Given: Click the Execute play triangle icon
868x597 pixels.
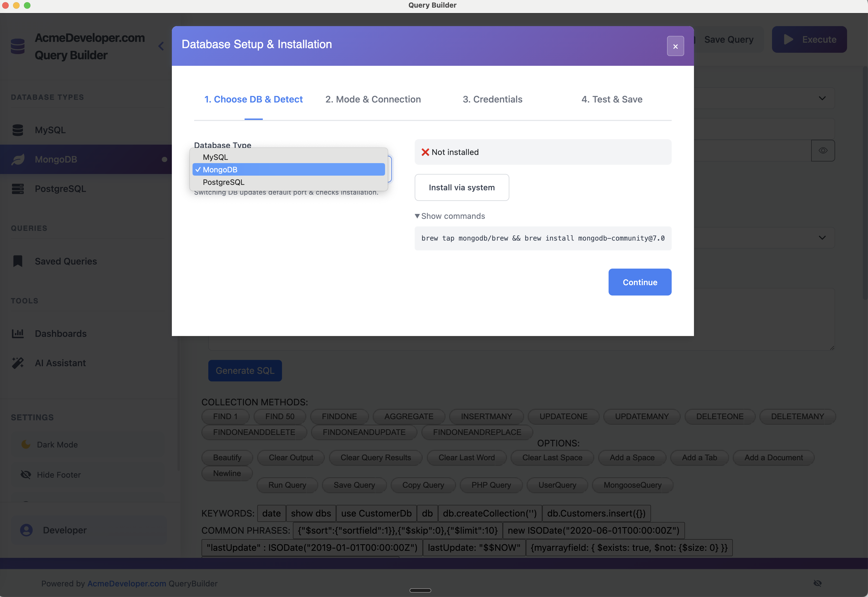Looking at the screenshot, I should (788, 39).
